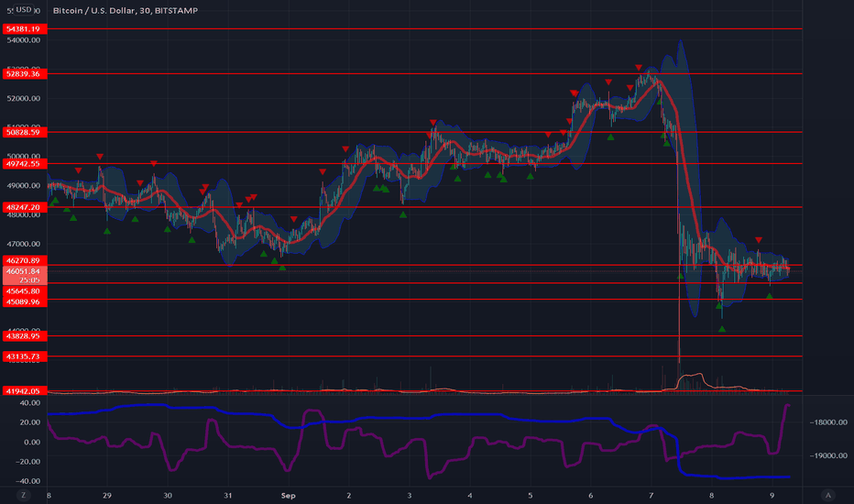Select the 43828.95 price level label

point(25,336)
